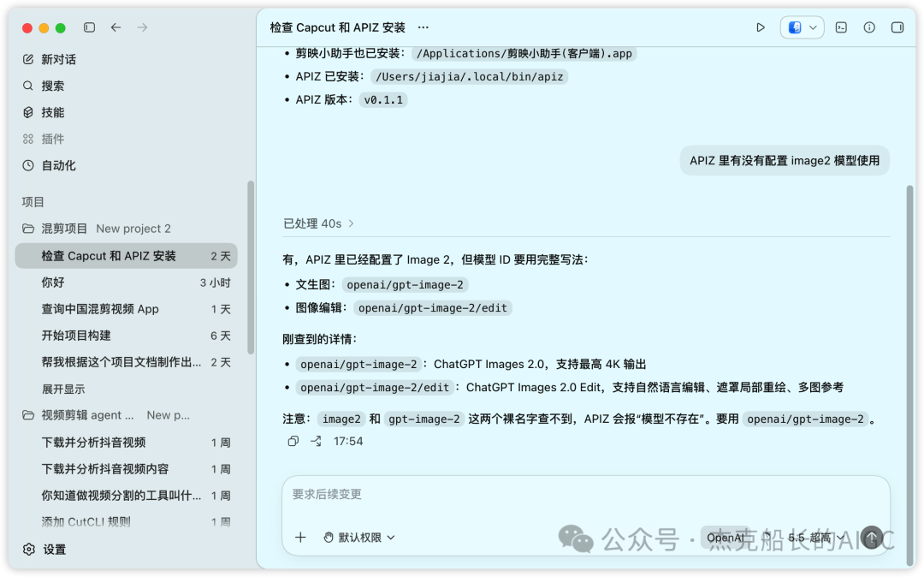Click the 检查 Capcut 和 APIZ 安装 window title
924x577 pixels.
coord(338,27)
